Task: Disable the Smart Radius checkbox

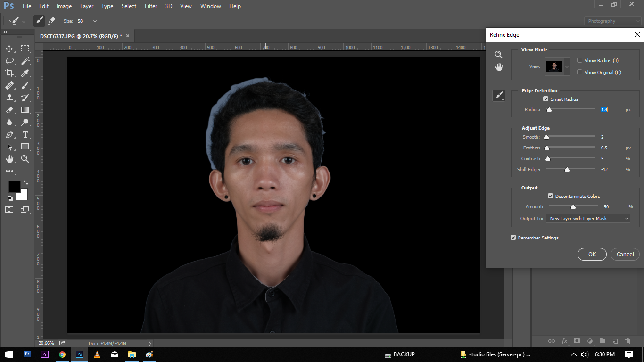Action: coord(546,99)
